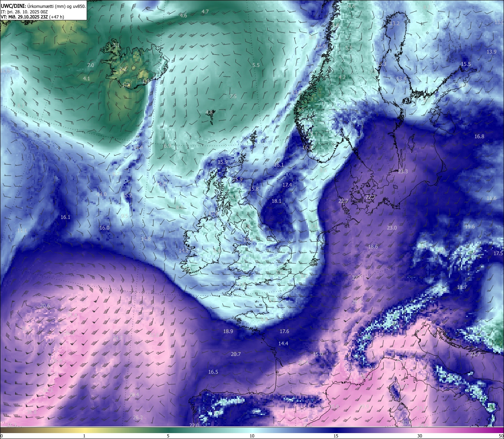Click the 16.0 value over the Atlantic
Screen dimensions: 504x439
(104, 228)
